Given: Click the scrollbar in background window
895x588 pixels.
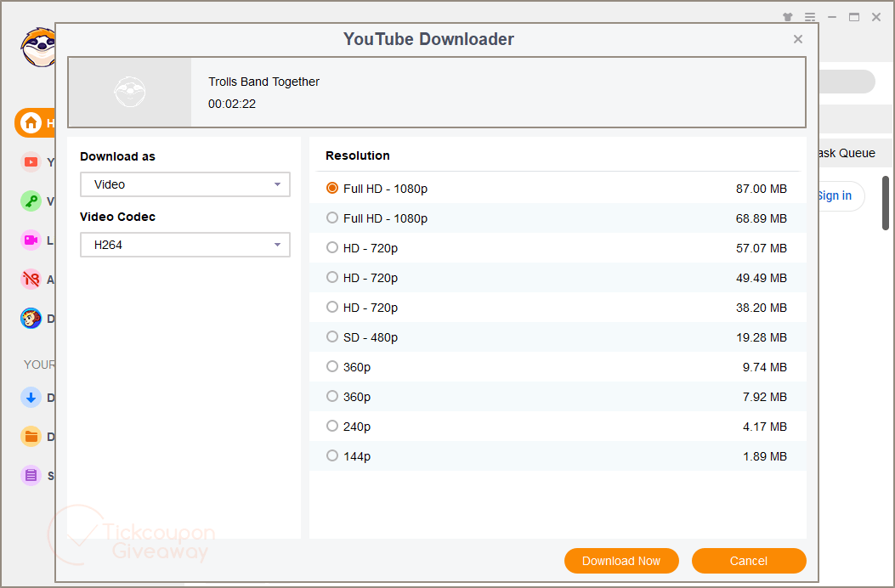Looking at the screenshot, I should tap(886, 203).
